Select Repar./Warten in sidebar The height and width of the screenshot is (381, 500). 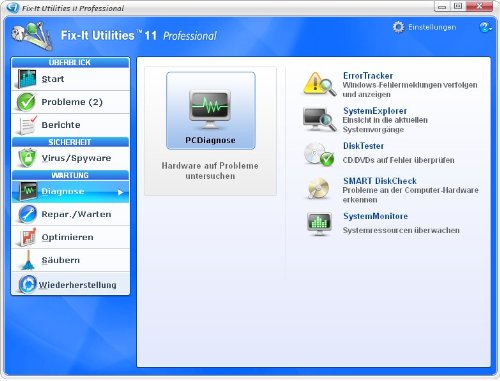(x=71, y=214)
